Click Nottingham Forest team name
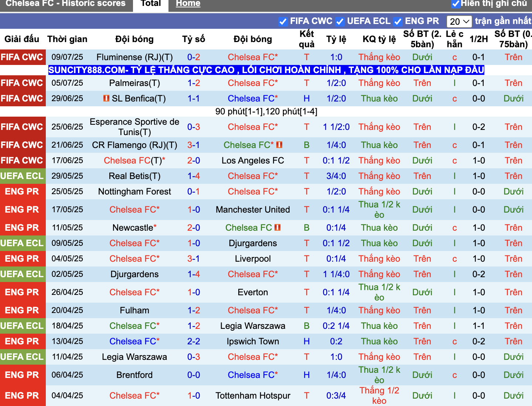532x406 pixels. pos(134,192)
